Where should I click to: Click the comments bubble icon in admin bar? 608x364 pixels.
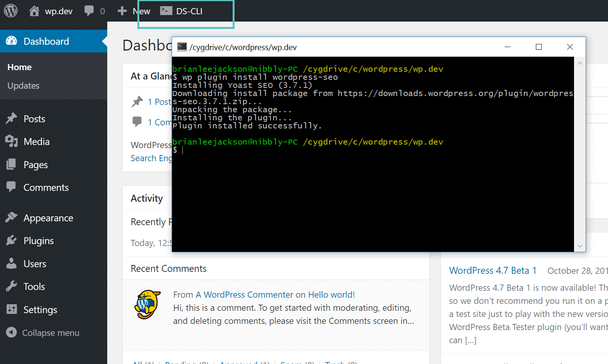[x=89, y=11]
